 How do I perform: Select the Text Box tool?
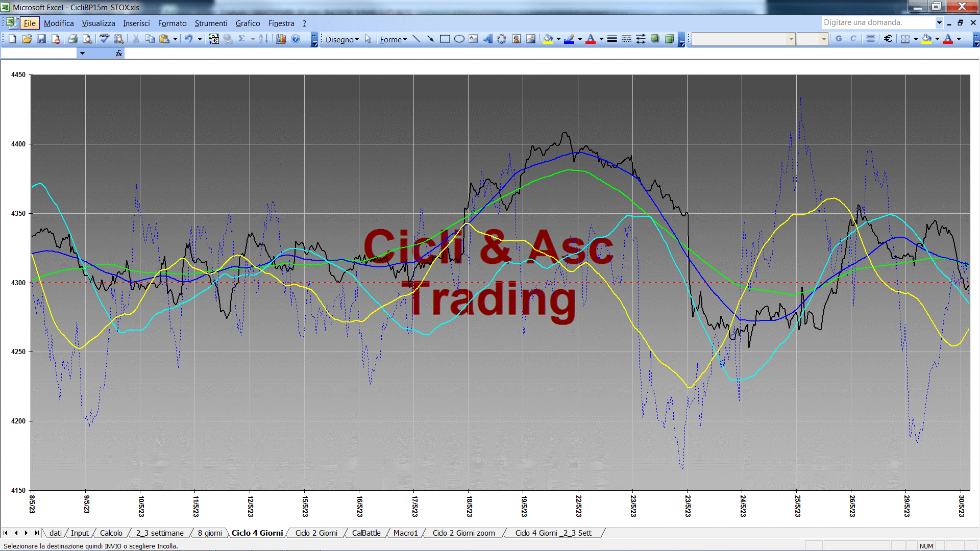pos(473,39)
